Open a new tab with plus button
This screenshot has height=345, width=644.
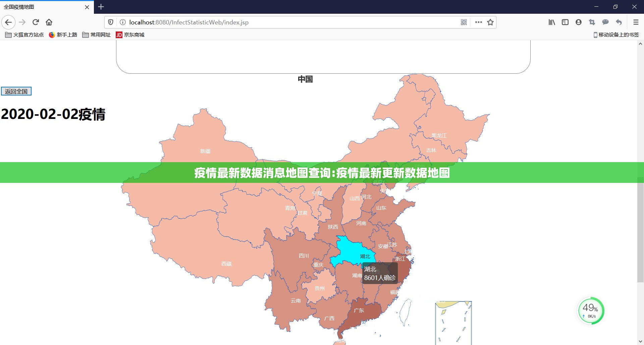point(101,7)
